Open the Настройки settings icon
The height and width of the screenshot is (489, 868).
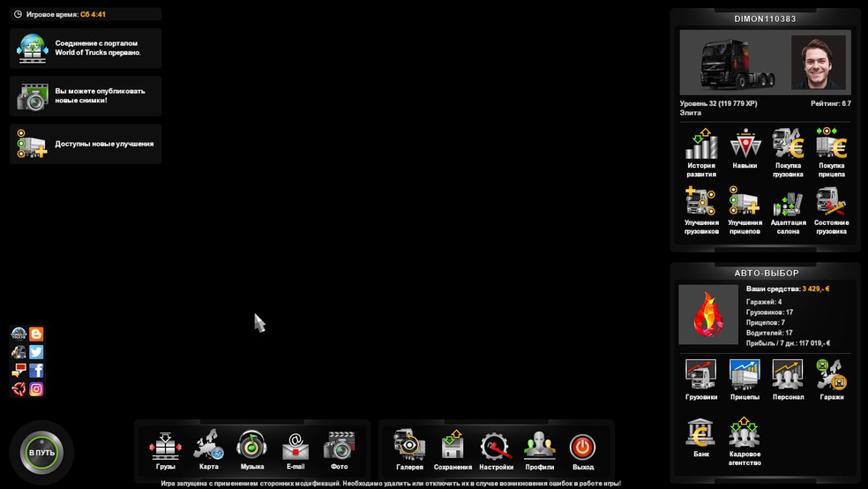pyautogui.click(x=496, y=450)
